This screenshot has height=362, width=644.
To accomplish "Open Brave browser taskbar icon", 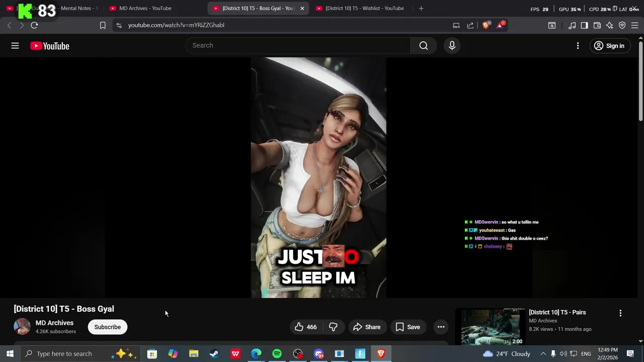I will coord(381,354).
